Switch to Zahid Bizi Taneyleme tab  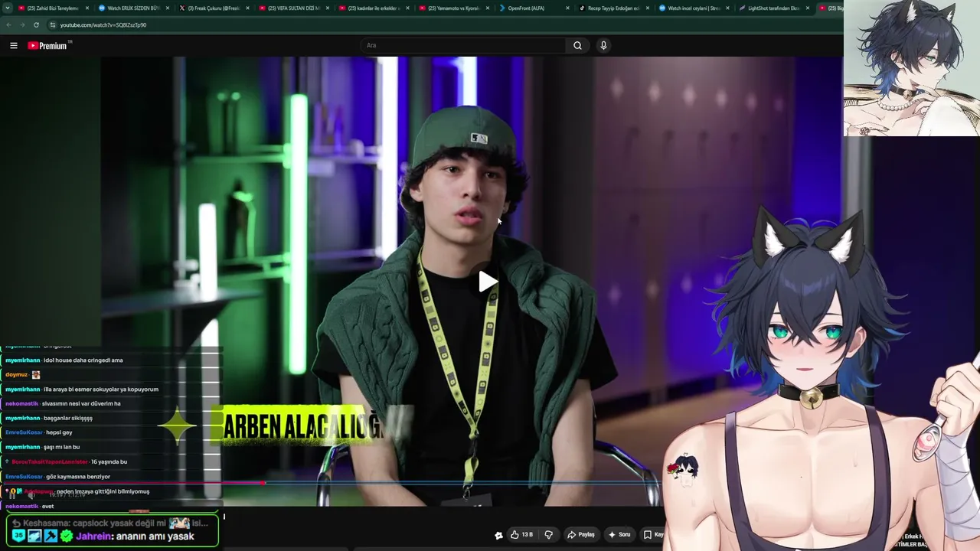click(54, 8)
